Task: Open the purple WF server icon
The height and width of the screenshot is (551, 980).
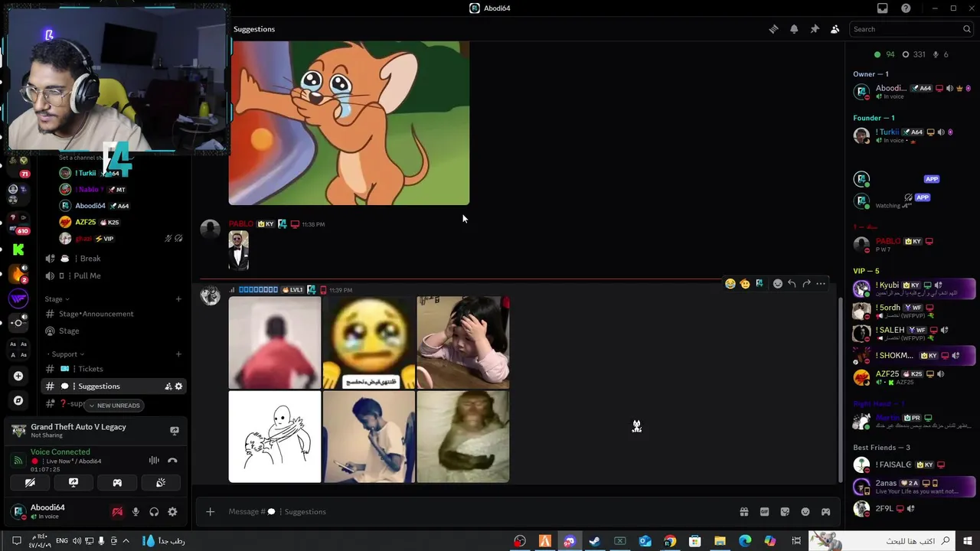Action: tap(18, 298)
